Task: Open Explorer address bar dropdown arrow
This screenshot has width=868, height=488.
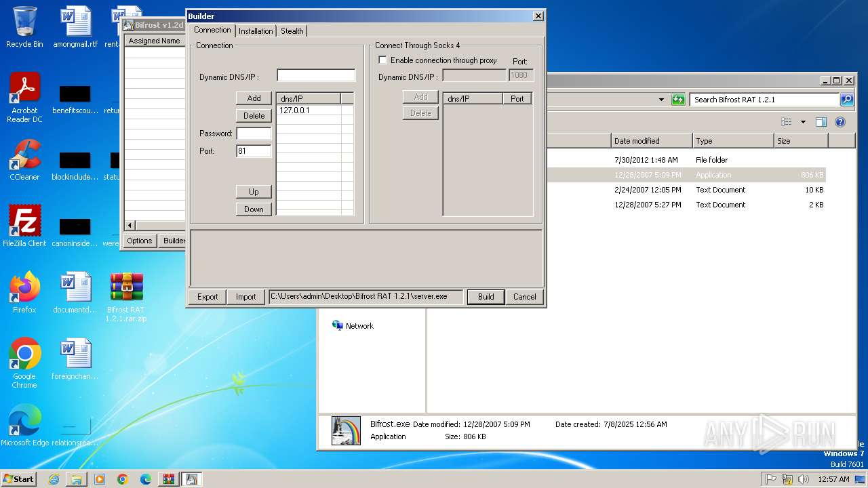Action: pos(661,100)
